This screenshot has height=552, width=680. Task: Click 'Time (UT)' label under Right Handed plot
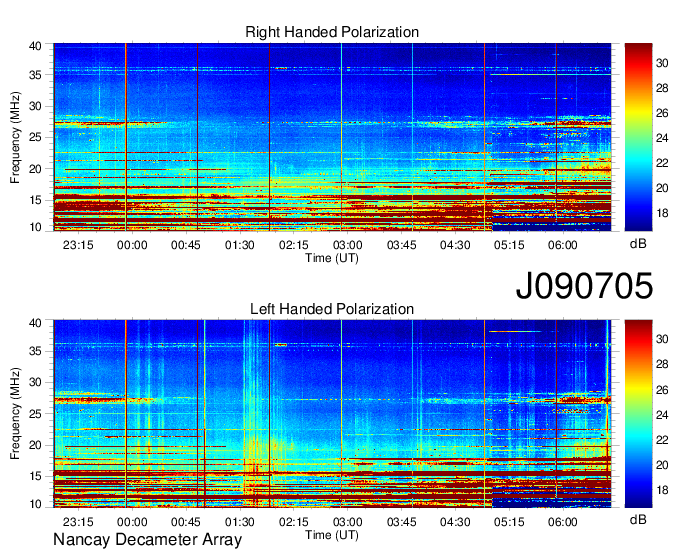(332, 258)
